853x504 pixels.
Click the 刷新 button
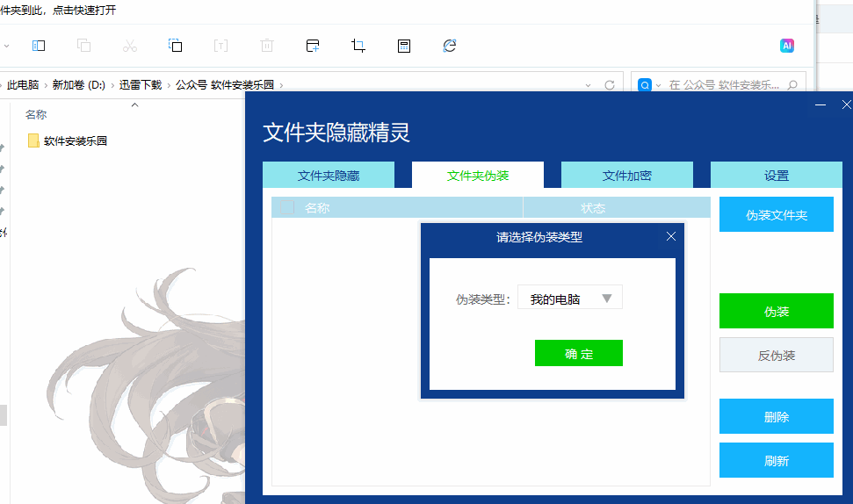coord(776,460)
